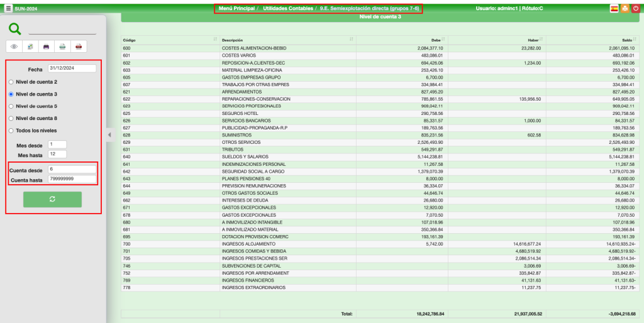Click row OTROS SERVICIOS

pyautogui.click(x=380, y=143)
